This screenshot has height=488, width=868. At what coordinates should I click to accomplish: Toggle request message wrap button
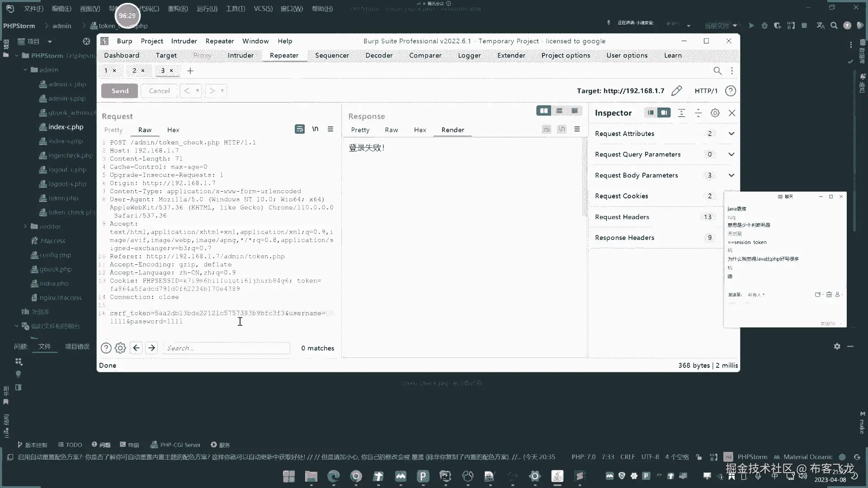(x=299, y=129)
